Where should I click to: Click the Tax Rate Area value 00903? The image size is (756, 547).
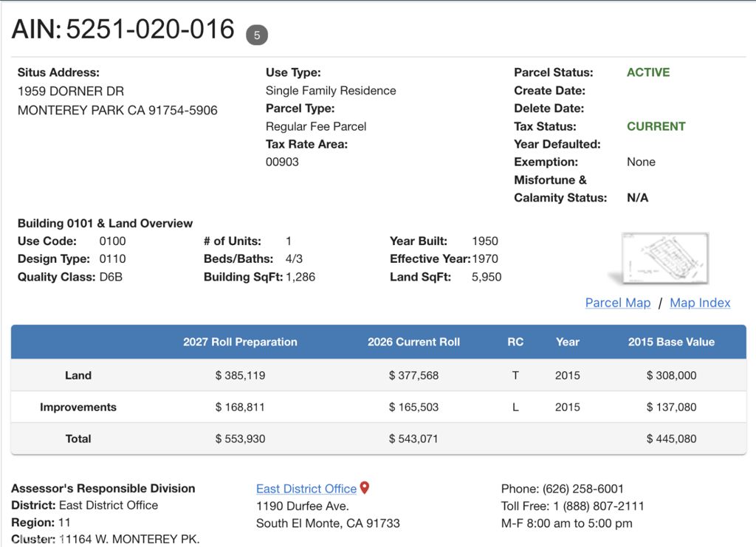(282, 162)
